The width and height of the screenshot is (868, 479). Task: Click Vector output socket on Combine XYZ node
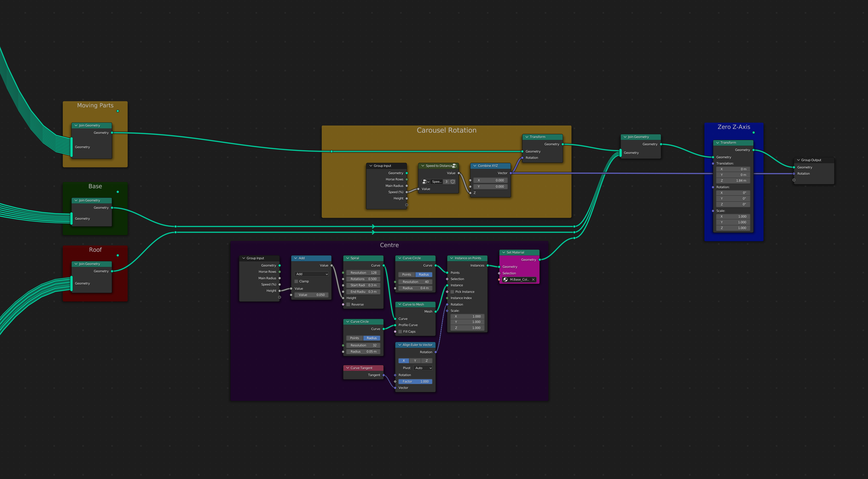click(x=511, y=173)
